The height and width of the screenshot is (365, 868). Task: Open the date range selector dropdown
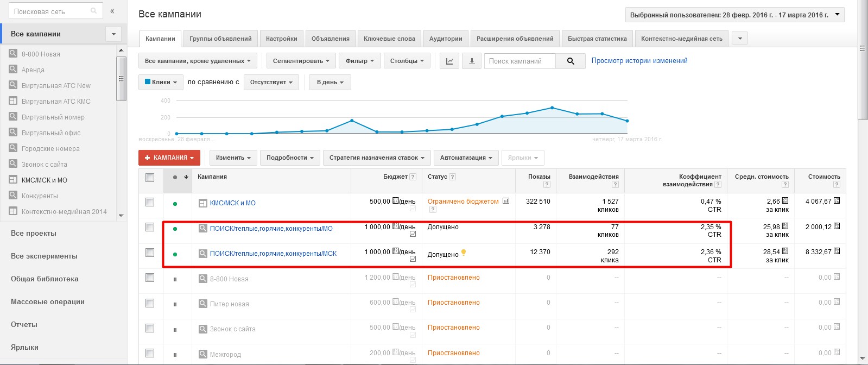[735, 15]
